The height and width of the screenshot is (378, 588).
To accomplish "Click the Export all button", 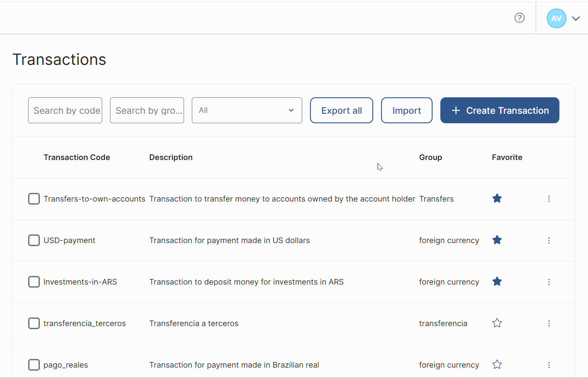I will click(x=341, y=110).
